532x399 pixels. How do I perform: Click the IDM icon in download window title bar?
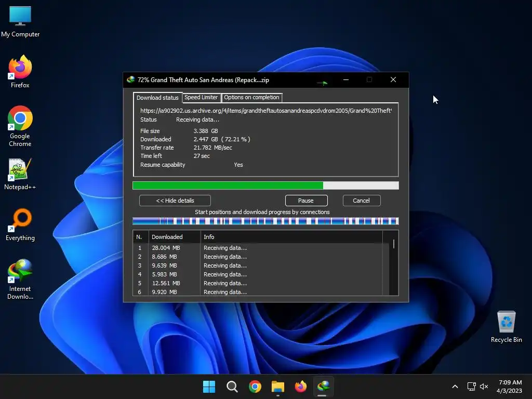130,79
